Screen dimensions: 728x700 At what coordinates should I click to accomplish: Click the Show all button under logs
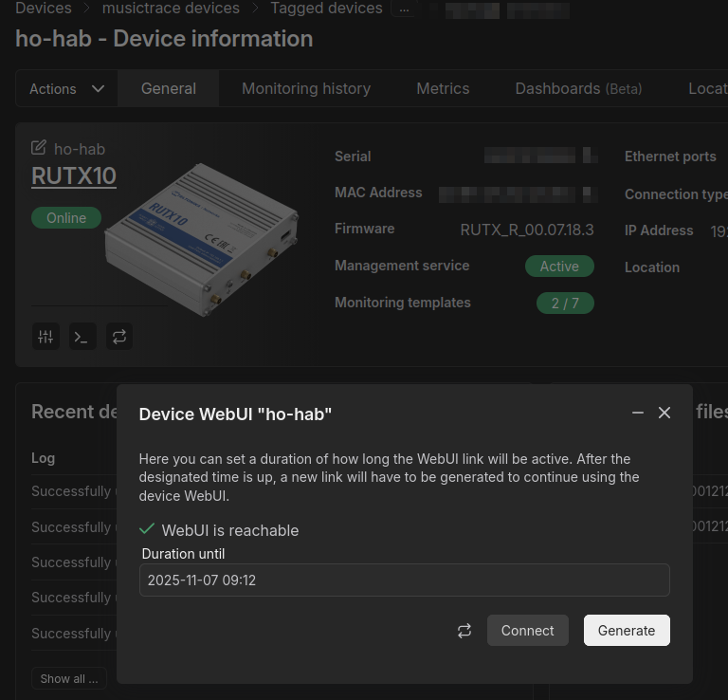coord(69,678)
